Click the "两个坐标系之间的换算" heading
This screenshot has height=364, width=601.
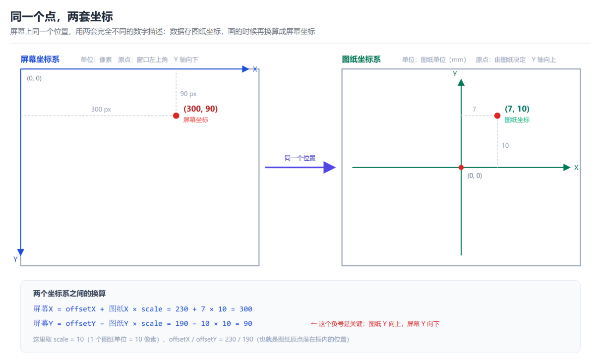69,294
